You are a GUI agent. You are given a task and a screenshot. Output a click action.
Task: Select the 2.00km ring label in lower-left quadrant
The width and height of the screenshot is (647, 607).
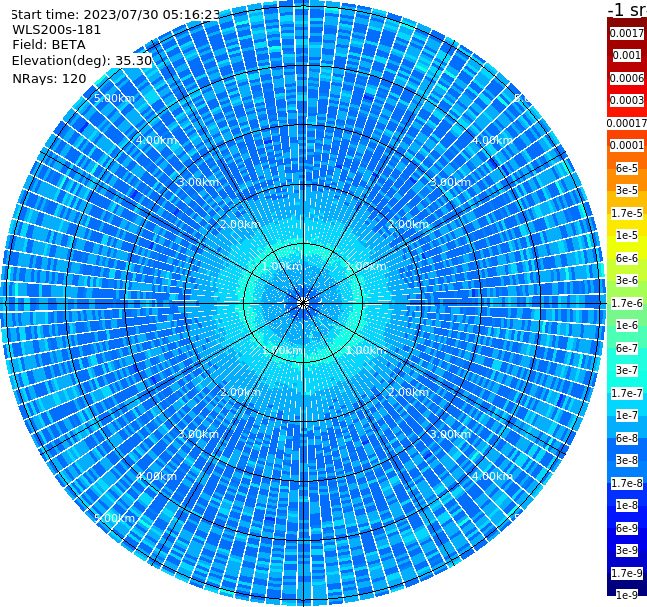tap(240, 392)
